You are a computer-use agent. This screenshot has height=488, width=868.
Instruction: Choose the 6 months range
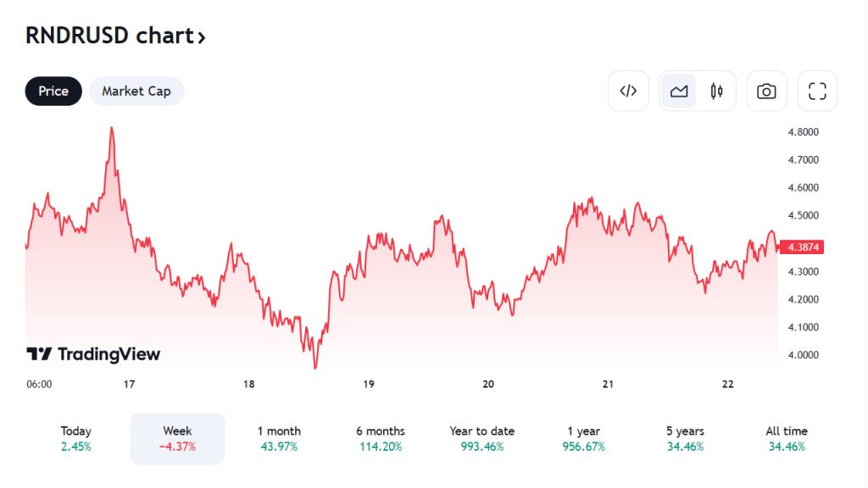point(381,438)
